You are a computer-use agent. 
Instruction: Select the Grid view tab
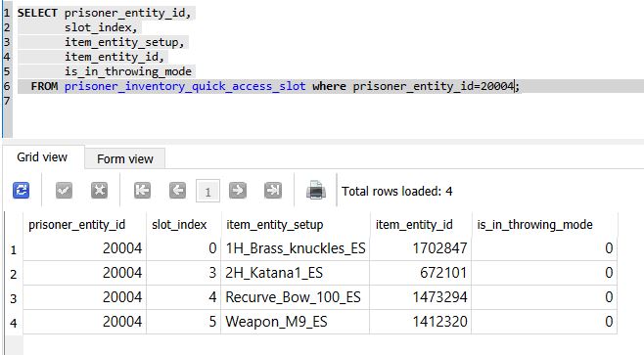pyautogui.click(x=42, y=157)
